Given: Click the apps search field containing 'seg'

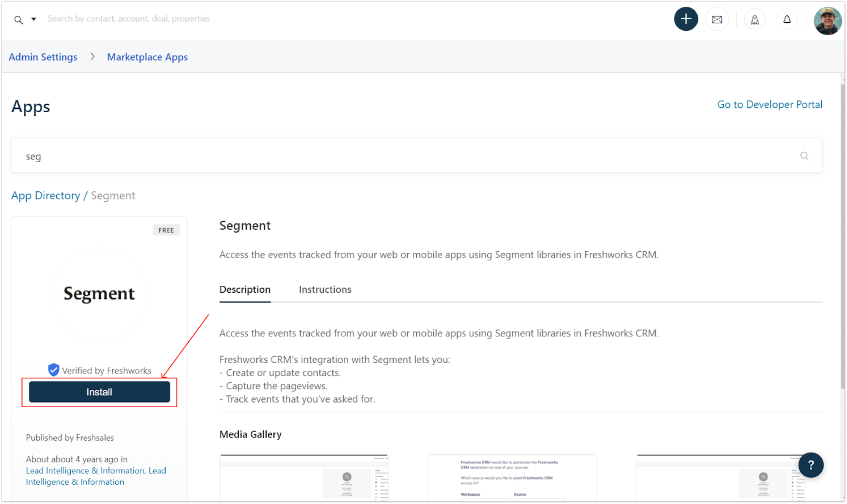Looking at the screenshot, I should (x=378, y=156).
